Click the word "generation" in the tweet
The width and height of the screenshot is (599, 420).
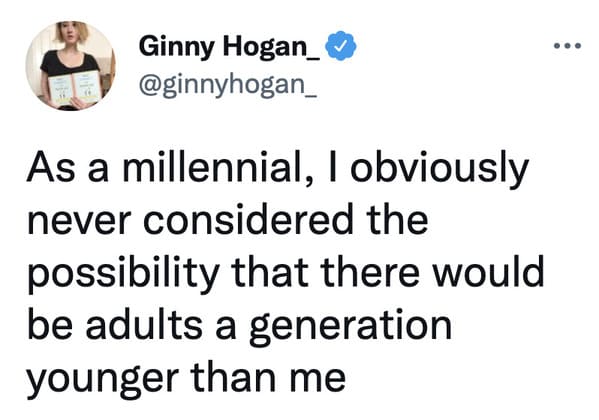tap(350, 327)
